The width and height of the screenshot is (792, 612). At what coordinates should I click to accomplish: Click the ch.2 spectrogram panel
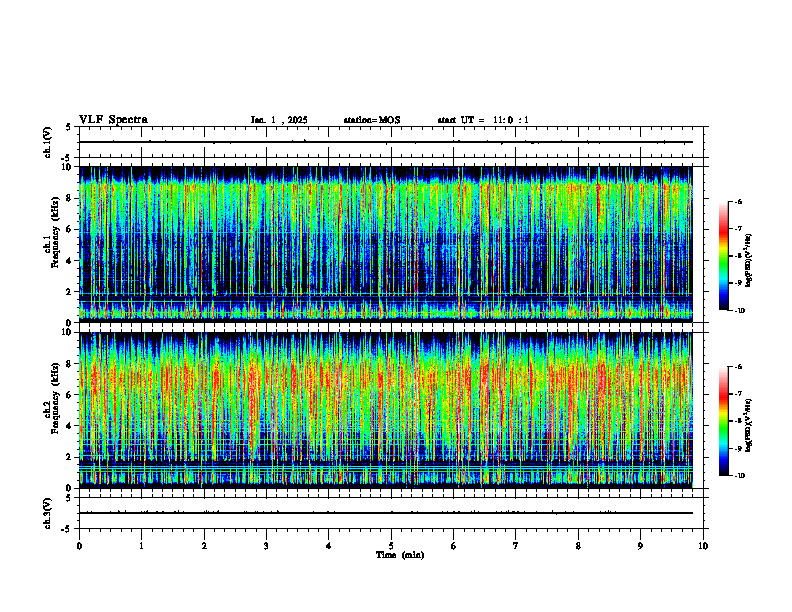(386, 410)
